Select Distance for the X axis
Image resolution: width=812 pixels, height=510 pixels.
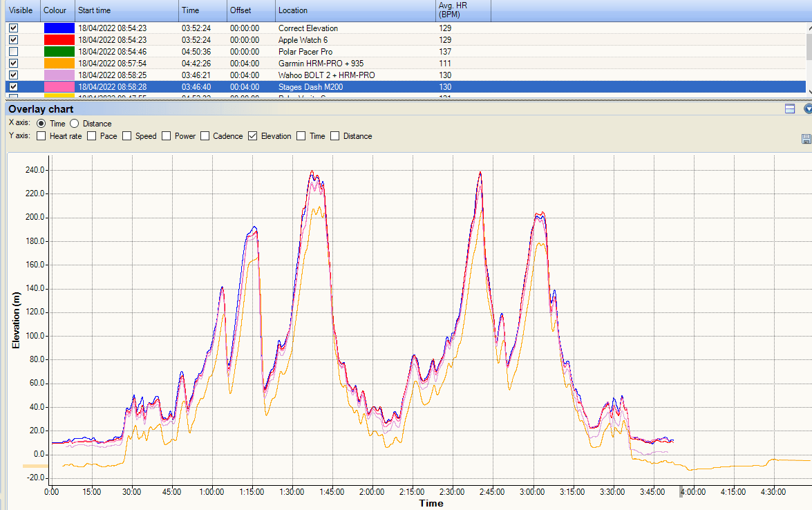click(x=75, y=124)
